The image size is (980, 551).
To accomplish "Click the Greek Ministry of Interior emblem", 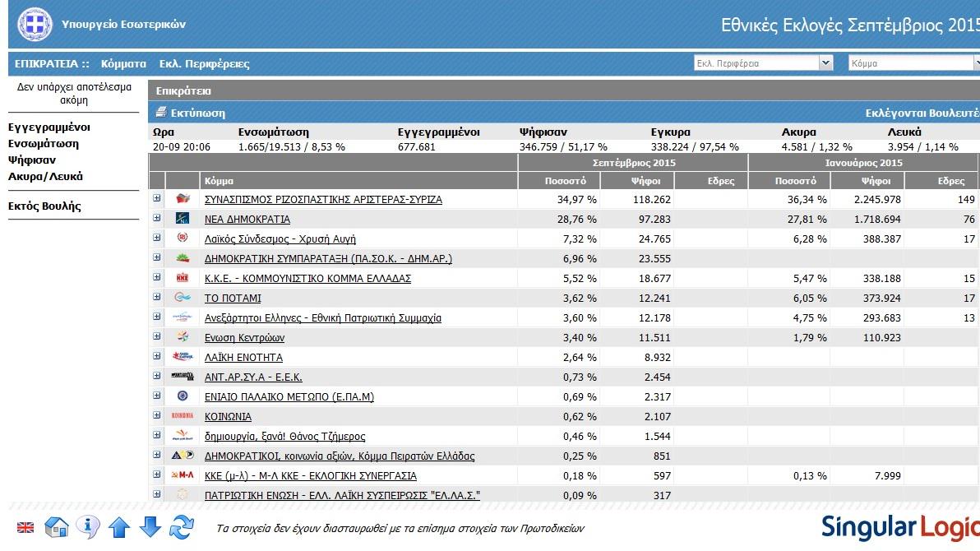I will [x=35, y=25].
